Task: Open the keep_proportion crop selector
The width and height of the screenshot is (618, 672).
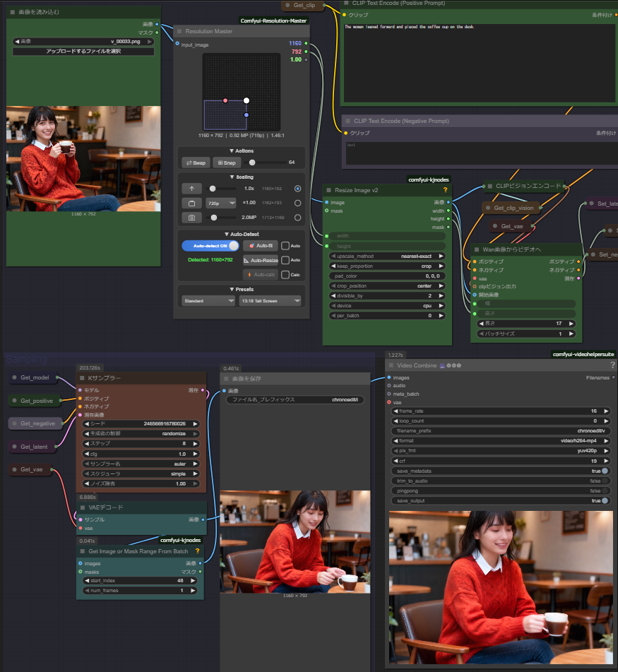Action: (387, 266)
